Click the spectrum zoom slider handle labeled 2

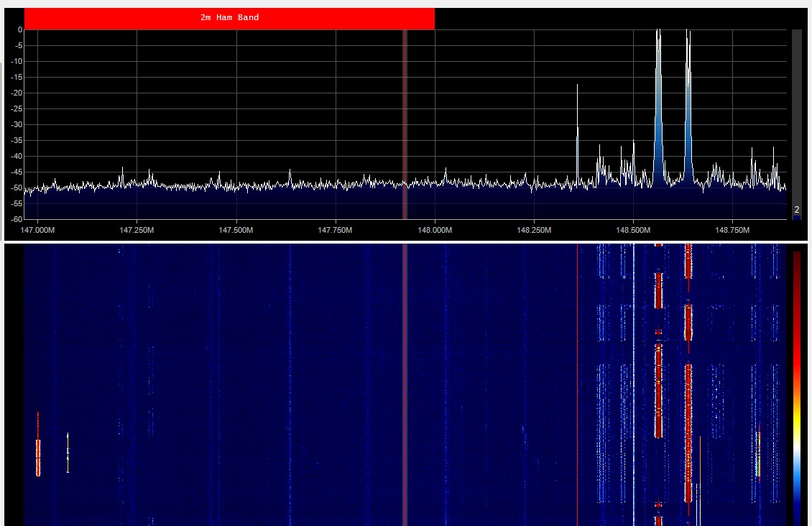coord(796,211)
